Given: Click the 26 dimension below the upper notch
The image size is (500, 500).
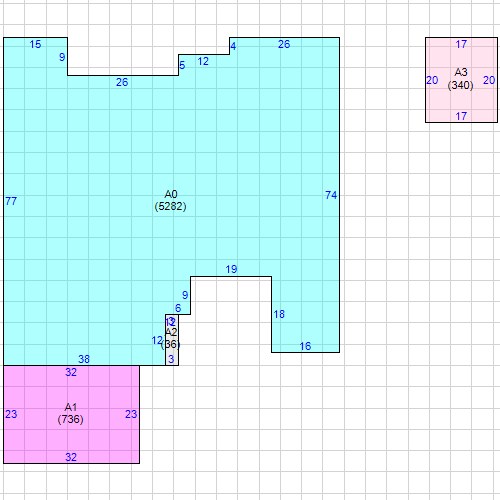Looking at the screenshot, I should (x=122, y=82).
